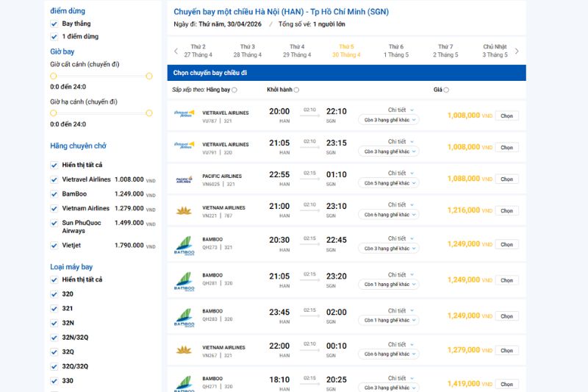This screenshot has width=588, height=392.
Task: Select date tab Thứ 7 2 Tháng 5
Action: click(445, 51)
